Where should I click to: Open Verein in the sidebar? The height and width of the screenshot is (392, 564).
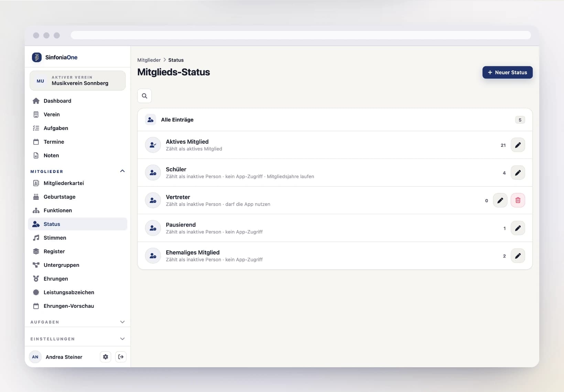coord(78,115)
